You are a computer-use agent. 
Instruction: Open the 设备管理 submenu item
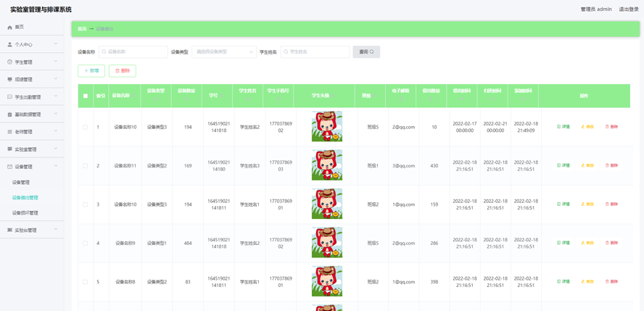pyautogui.click(x=21, y=183)
